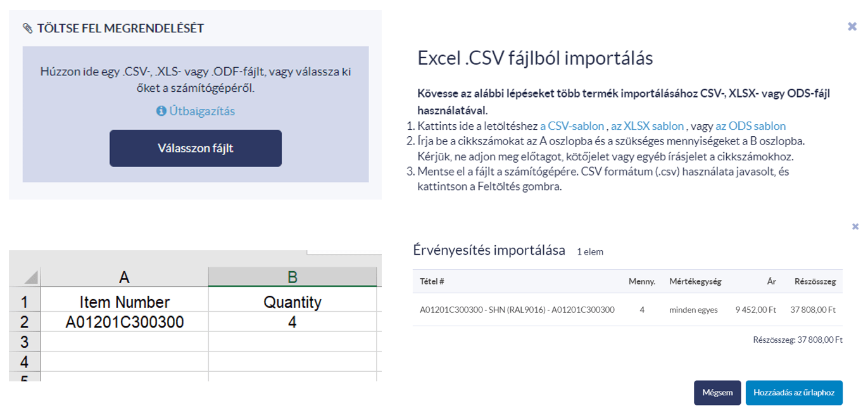
Task: Click the file drop zone area text
Action: (196, 80)
